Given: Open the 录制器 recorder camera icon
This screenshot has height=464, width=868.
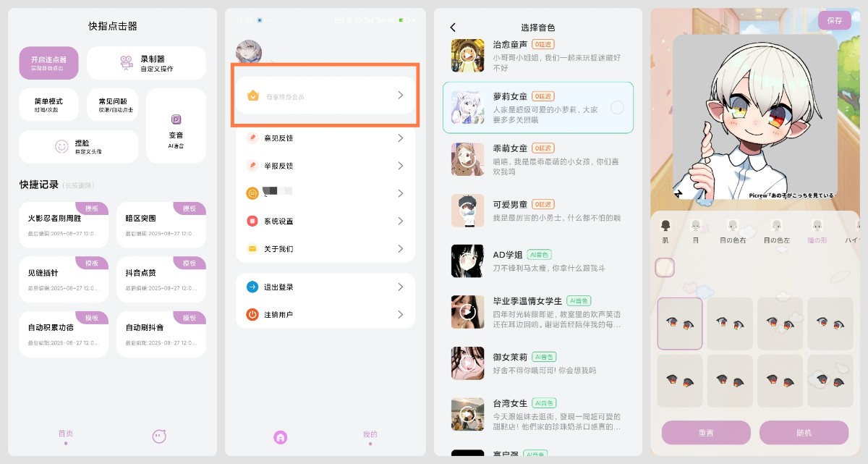Looking at the screenshot, I should coord(127,63).
